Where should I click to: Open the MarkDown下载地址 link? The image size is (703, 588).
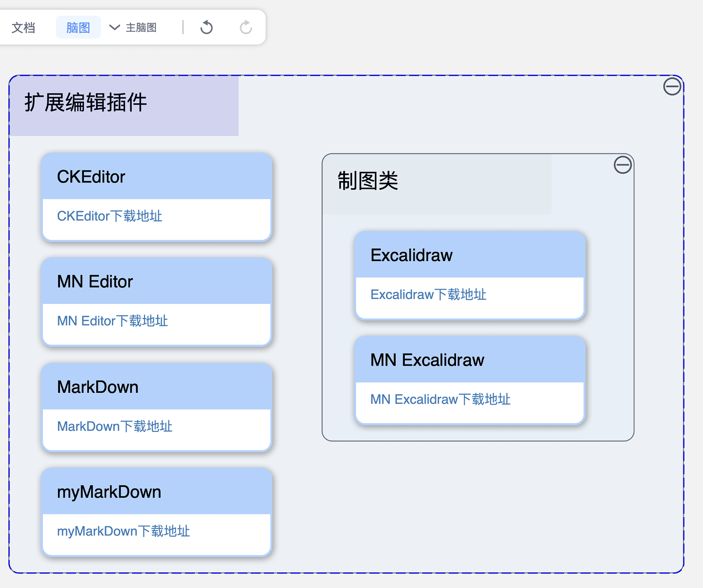[x=115, y=426]
